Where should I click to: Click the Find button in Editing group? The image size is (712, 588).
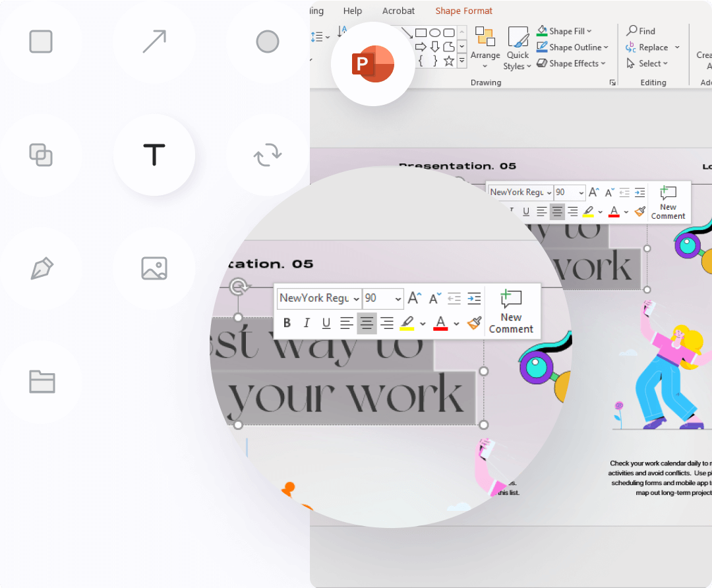641,31
